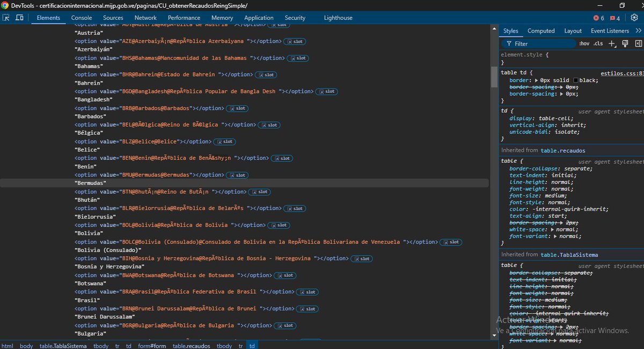This screenshot has height=349, width=644.
Task: Add new style rule plus icon
Action: (612, 43)
